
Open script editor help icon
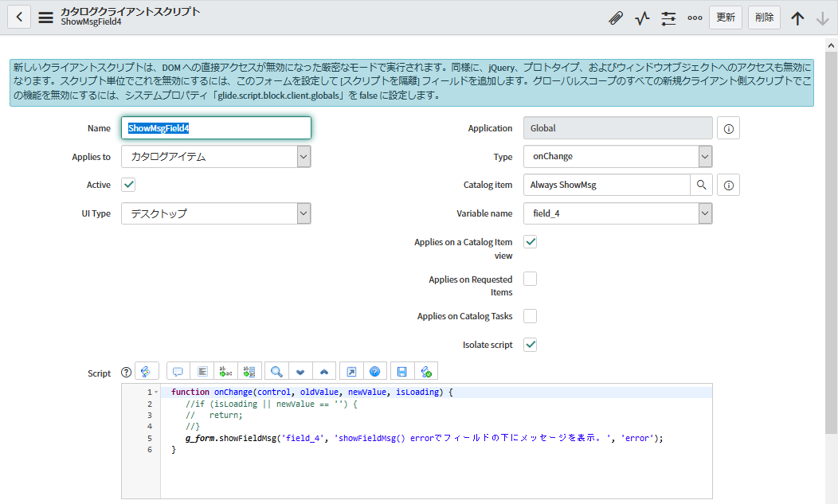[x=374, y=372]
